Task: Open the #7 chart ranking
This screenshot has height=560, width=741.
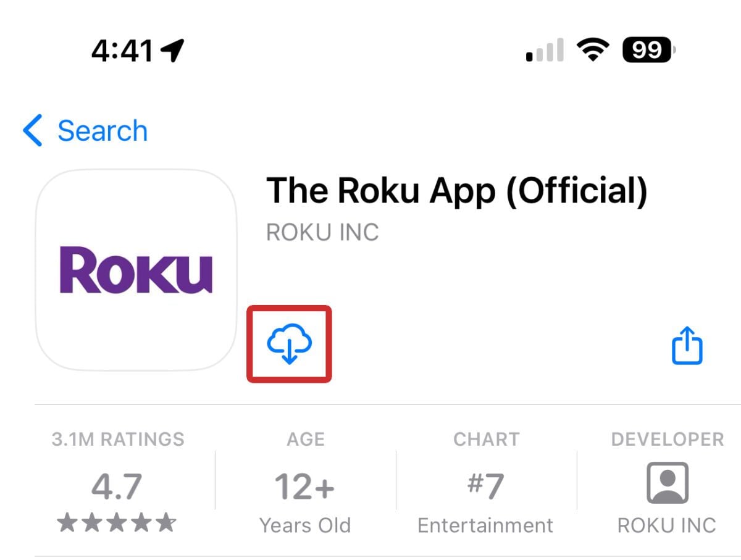Action: click(486, 487)
